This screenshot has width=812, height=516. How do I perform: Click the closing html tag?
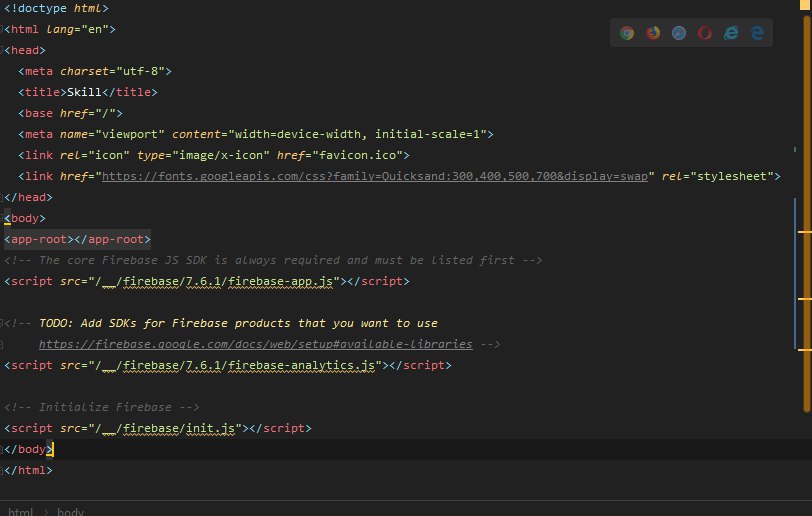[x=28, y=470]
